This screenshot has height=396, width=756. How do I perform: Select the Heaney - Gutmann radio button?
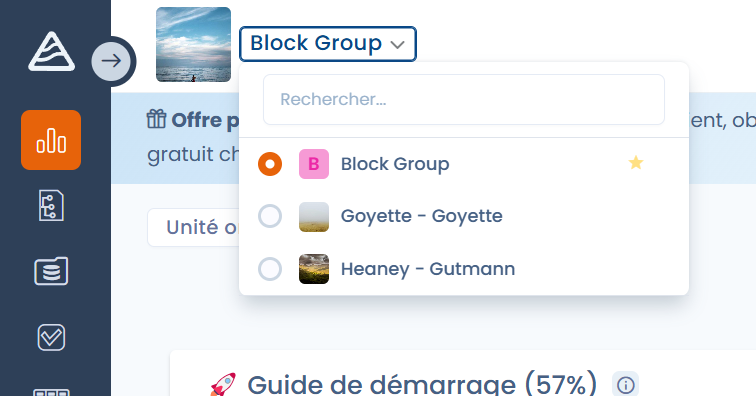tap(270, 269)
